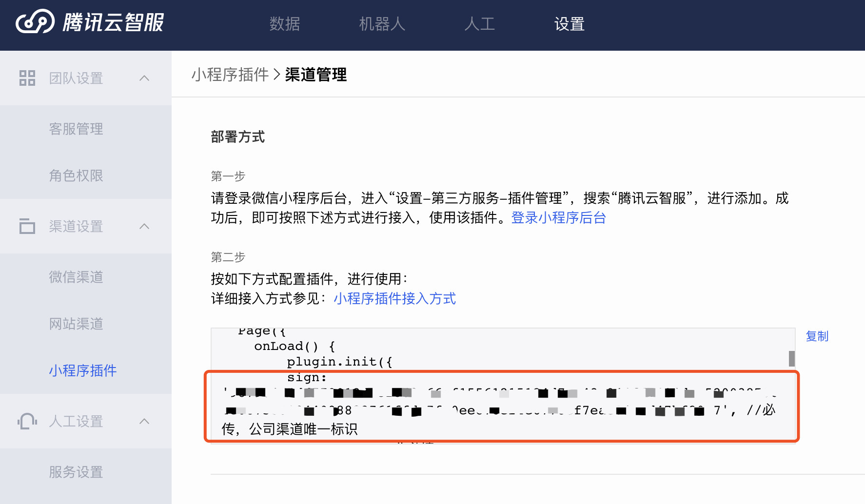Click 小程序插件 in the breadcrumb
Image resolution: width=865 pixels, height=504 pixels.
click(x=230, y=75)
